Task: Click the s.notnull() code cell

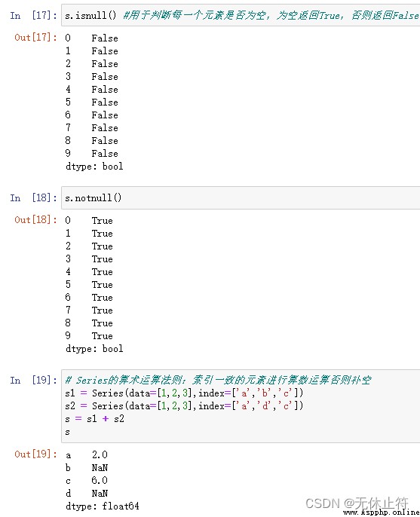Action: point(241,197)
